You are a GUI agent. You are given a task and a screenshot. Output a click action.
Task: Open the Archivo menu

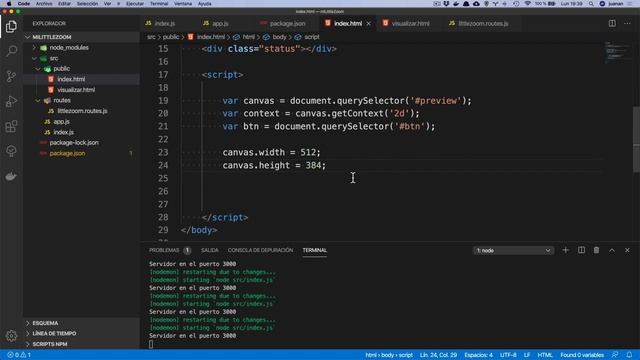point(44,4)
